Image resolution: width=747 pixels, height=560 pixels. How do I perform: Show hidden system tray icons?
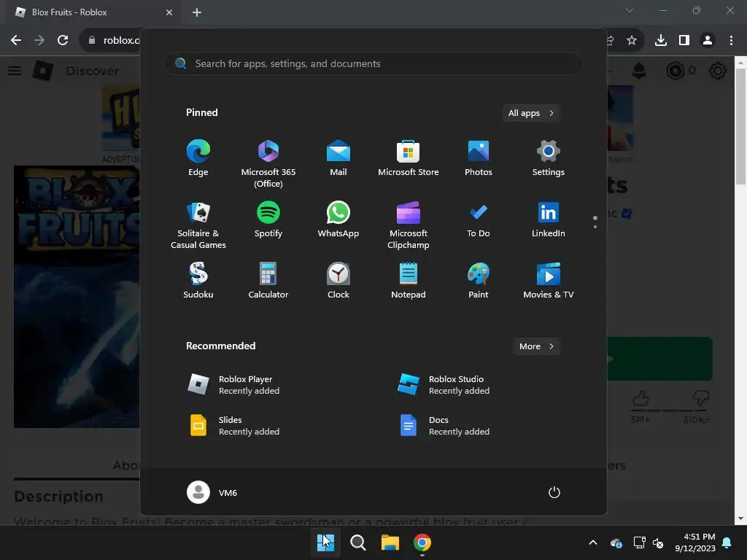pos(593,542)
